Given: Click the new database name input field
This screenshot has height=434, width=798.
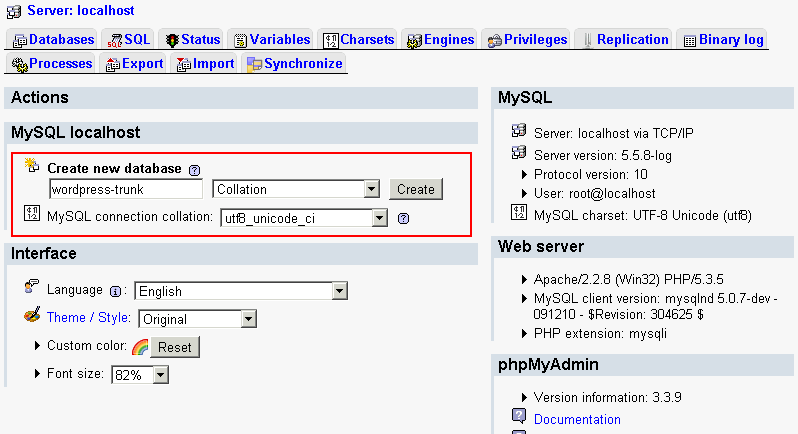Looking at the screenshot, I should point(126,189).
